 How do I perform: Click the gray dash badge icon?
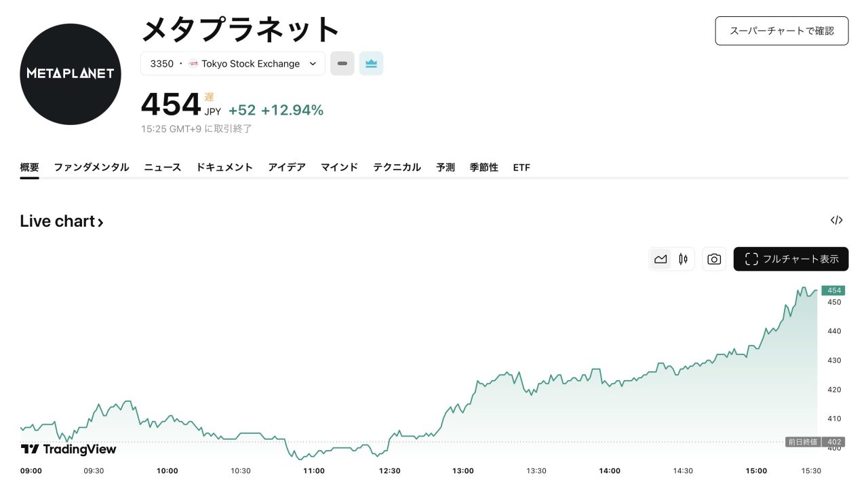(x=342, y=63)
